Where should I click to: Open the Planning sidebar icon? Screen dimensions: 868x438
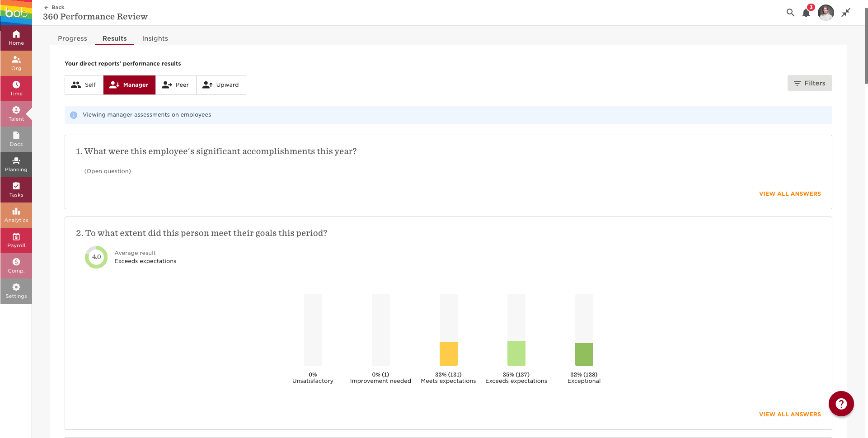click(16, 164)
